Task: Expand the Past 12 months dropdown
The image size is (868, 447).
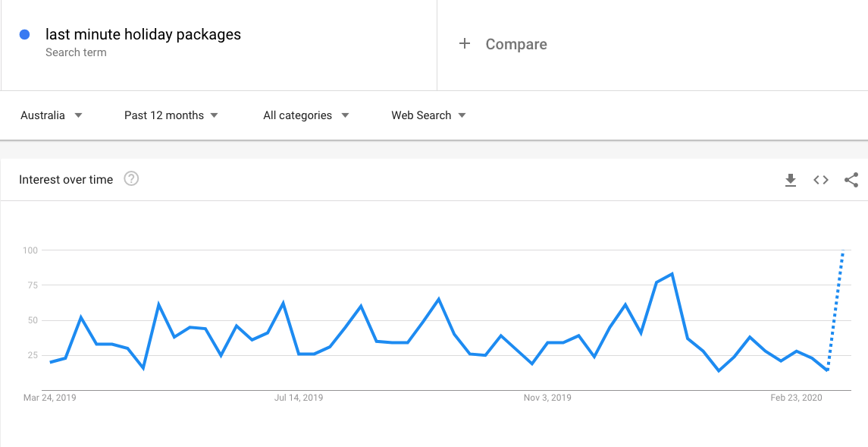Action: pos(171,115)
